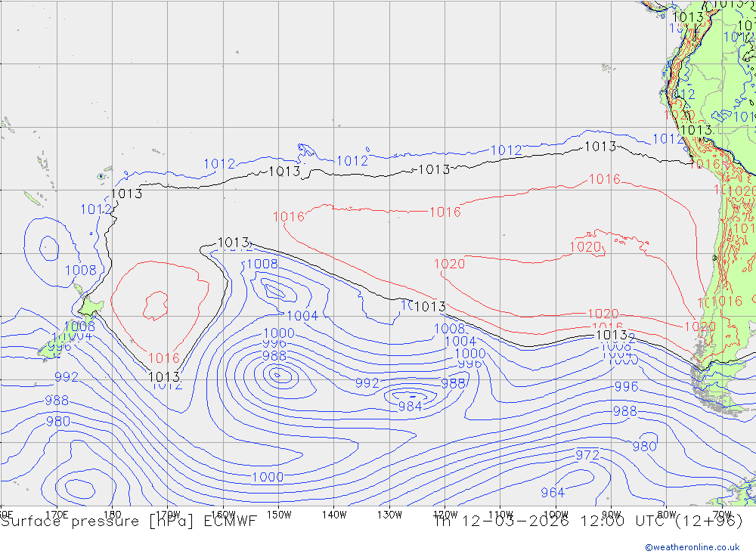756x554 pixels.
Task: Click the blue 1000 label along bottom isobar
Action: point(268,477)
